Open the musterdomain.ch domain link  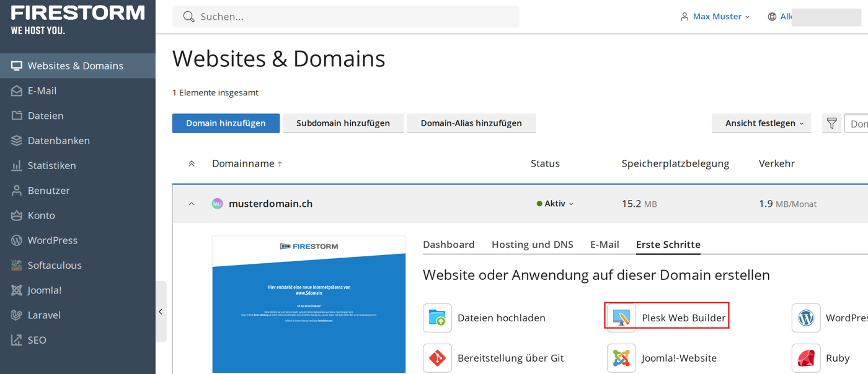[270, 204]
